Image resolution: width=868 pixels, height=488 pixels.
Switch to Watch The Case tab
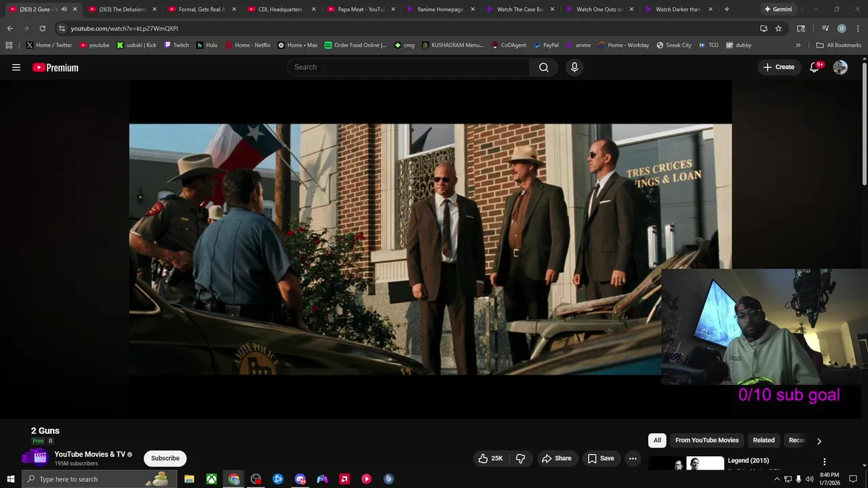click(519, 9)
